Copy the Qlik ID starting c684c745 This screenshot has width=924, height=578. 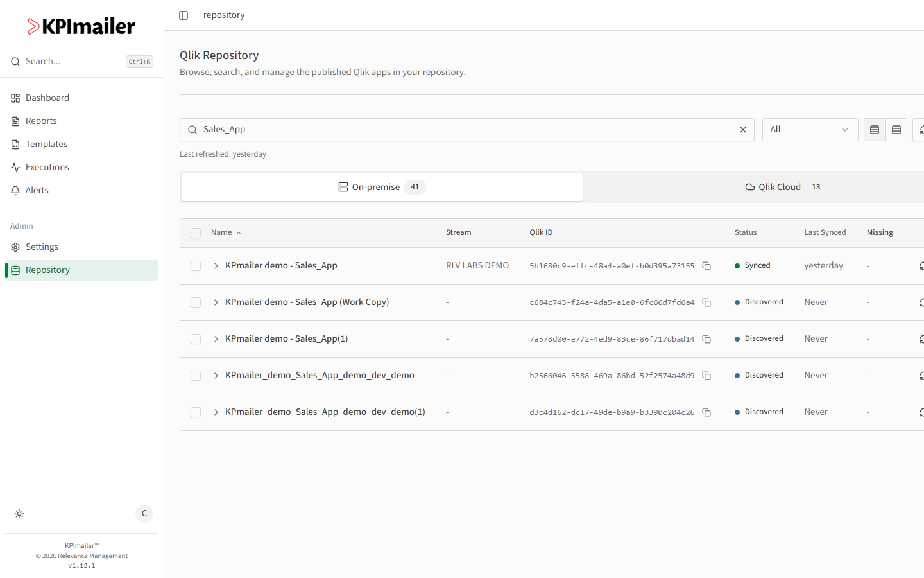706,302
